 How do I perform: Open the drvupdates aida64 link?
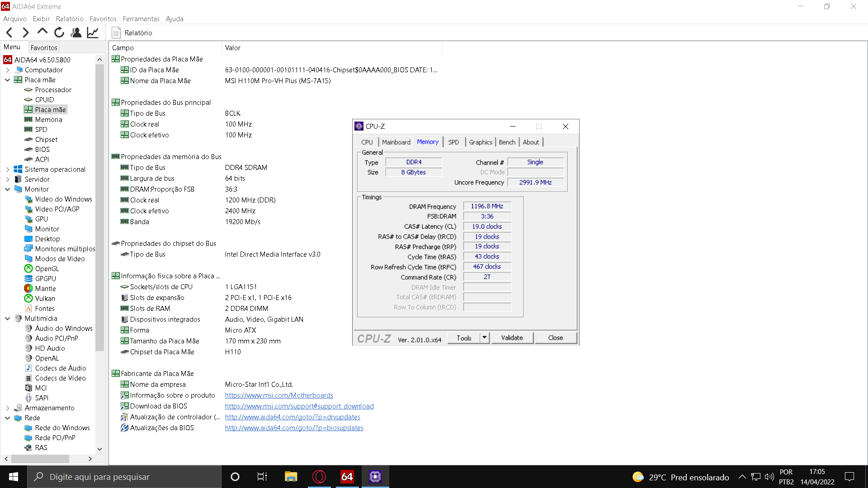coord(292,417)
